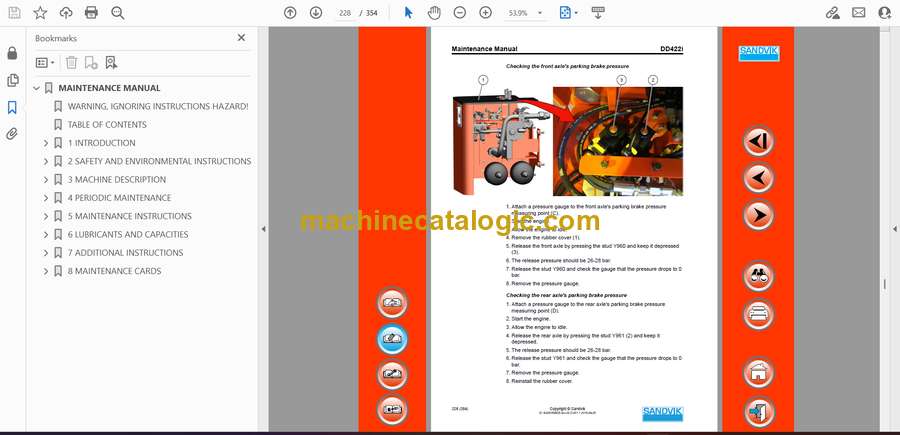Image resolution: width=900 pixels, height=435 pixels.
Task: Jump to 1 INTRODUCTION section
Action: point(102,143)
